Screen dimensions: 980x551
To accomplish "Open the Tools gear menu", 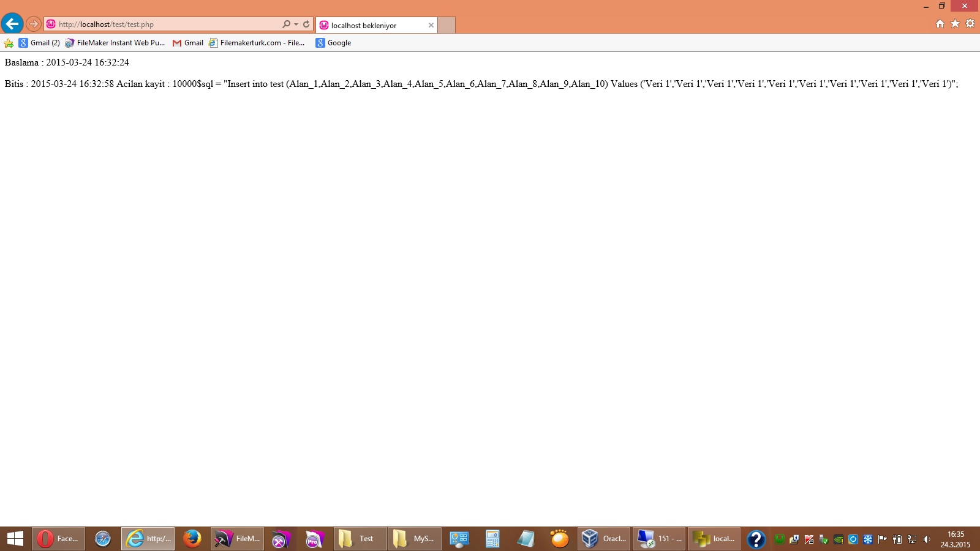I will click(970, 24).
